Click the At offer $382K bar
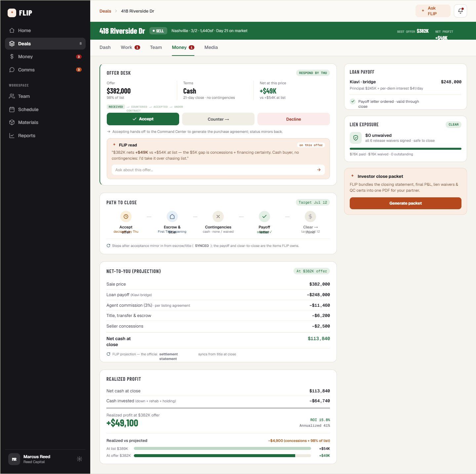 222,455
